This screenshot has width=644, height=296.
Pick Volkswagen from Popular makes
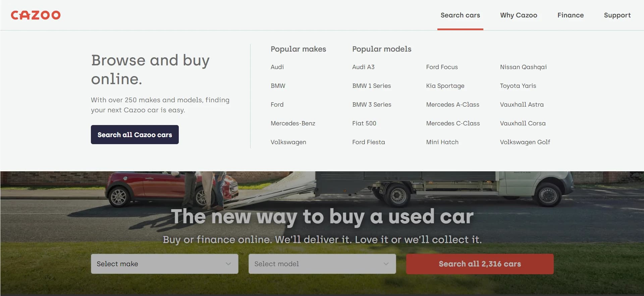288,142
